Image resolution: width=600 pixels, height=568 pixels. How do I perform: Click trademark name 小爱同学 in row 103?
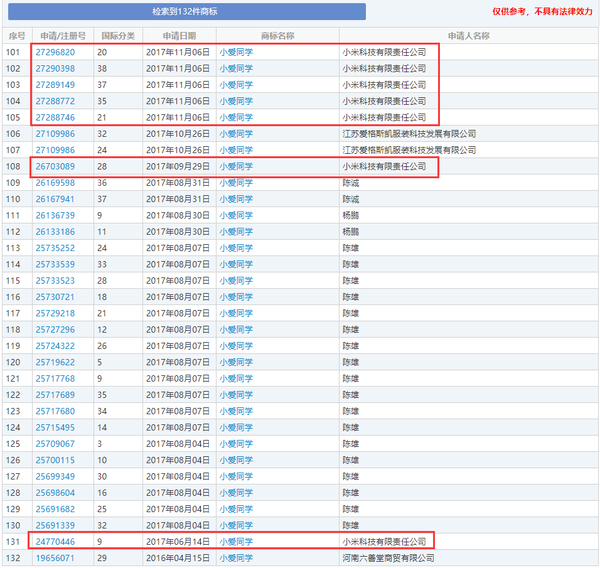pos(236,85)
